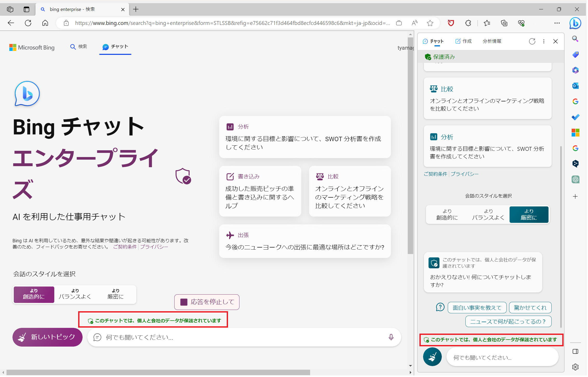Click the 応答を停止して button
Viewport: 588px width, 377px height.
(x=207, y=302)
